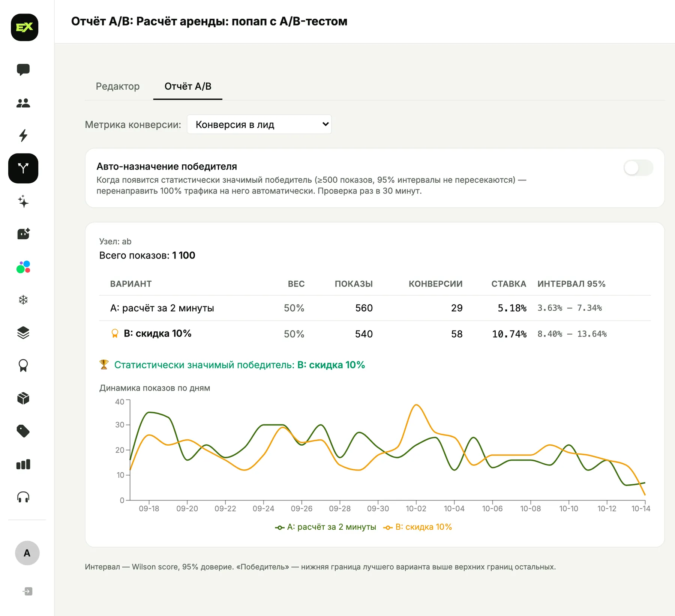Screen dimensions: 675x616
Task: Click the user avatar A button
Action: coord(27,553)
